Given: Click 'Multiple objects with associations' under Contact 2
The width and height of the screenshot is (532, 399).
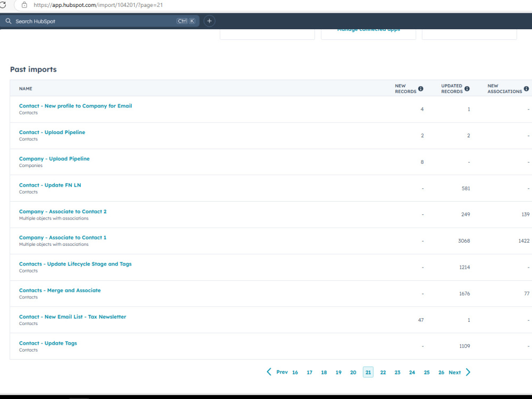Looking at the screenshot, I should pos(54,218).
